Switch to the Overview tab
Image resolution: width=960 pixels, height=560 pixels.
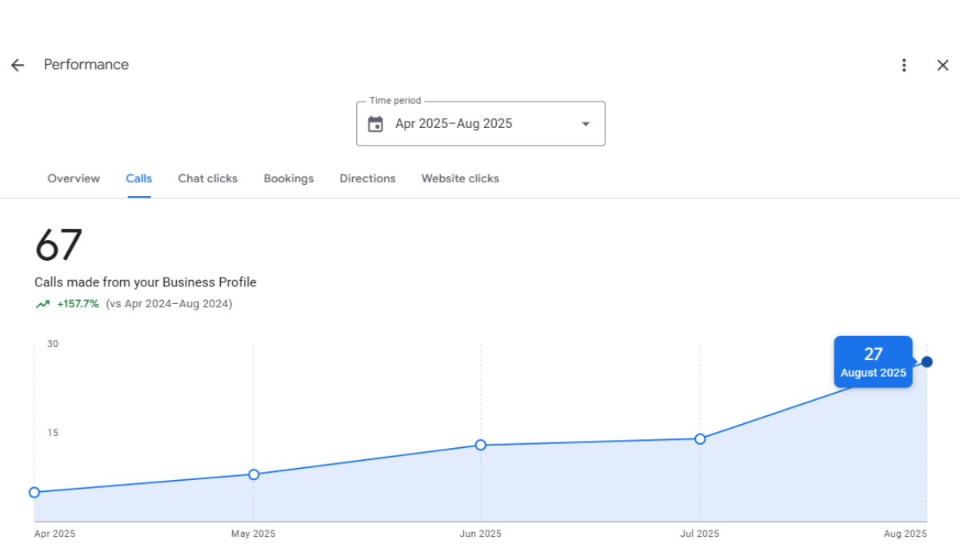[x=74, y=178]
